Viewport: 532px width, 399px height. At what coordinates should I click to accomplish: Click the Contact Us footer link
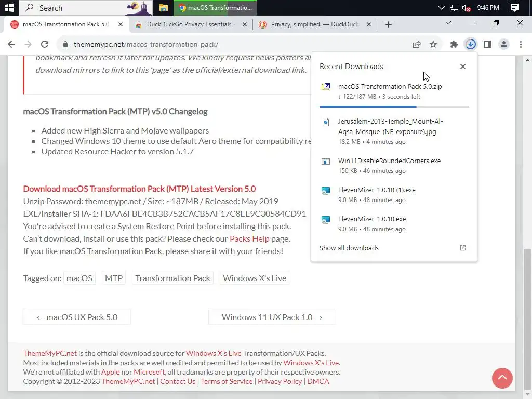pyautogui.click(x=178, y=381)
